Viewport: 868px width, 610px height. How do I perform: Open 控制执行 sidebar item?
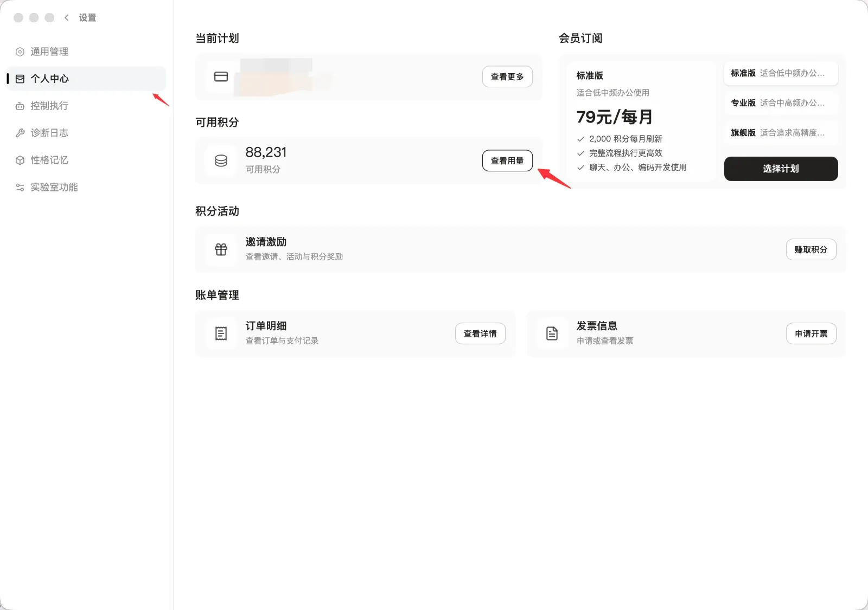tap(87, 106)
